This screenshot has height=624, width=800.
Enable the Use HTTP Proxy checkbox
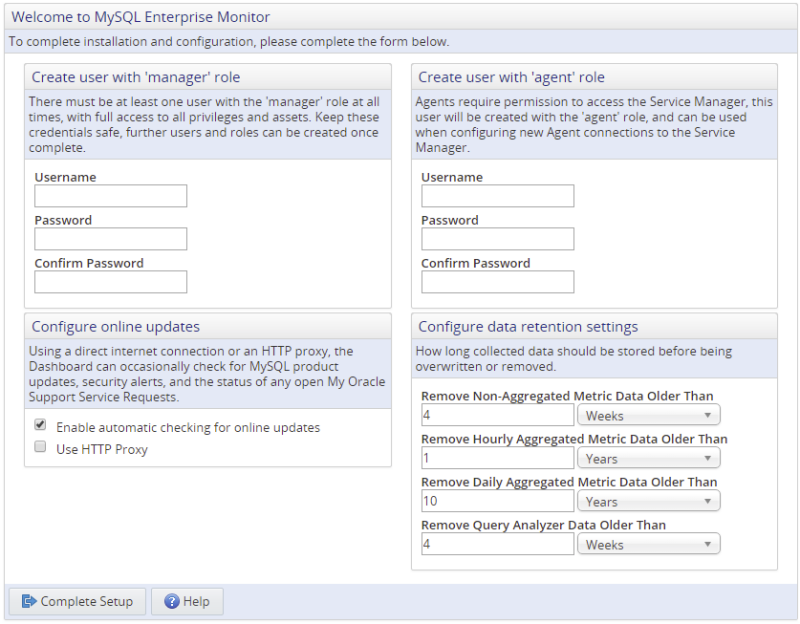[40, 447]
